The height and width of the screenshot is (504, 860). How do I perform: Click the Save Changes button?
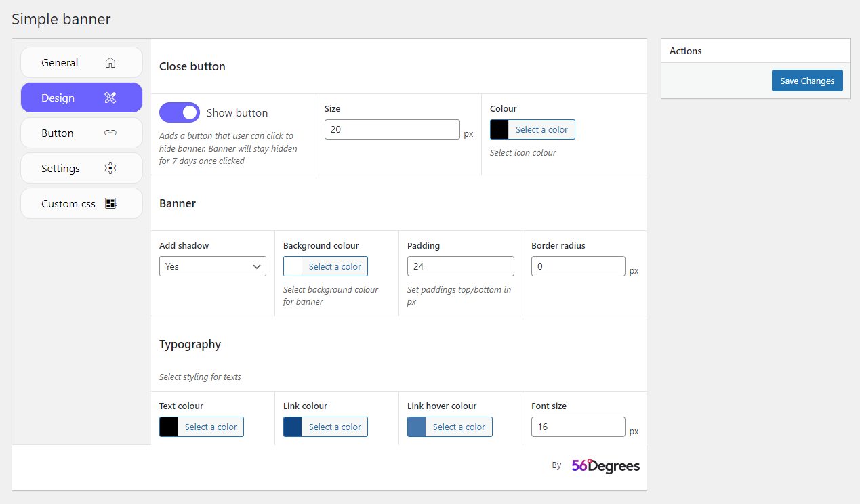point(807,81)
